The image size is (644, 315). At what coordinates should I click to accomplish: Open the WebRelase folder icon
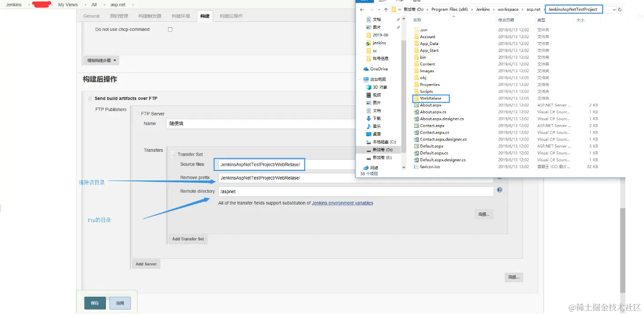(x=416, y=98)
